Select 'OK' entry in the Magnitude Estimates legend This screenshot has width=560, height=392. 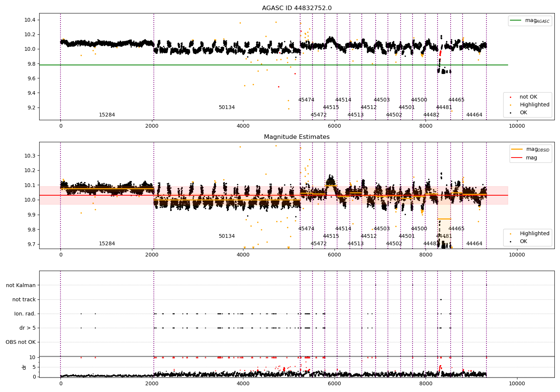click(523, 242)
